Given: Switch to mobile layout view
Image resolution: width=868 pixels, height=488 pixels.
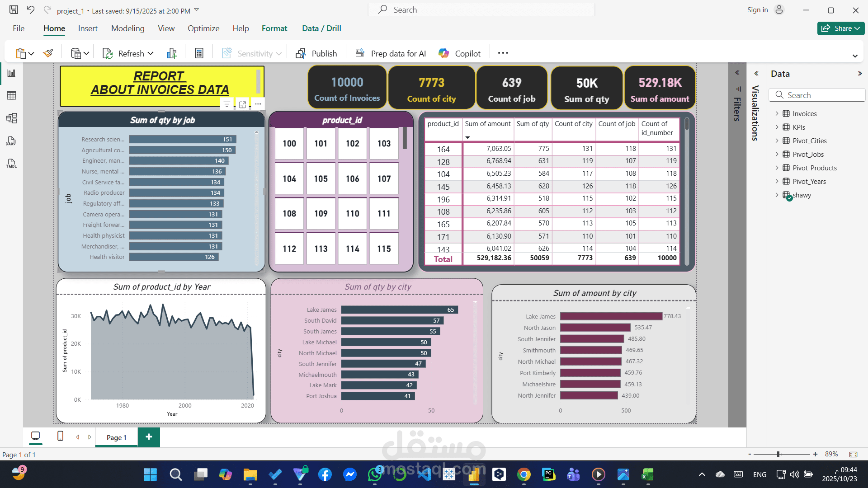Looking at the screenshot, I should click(x=60, y=436).
